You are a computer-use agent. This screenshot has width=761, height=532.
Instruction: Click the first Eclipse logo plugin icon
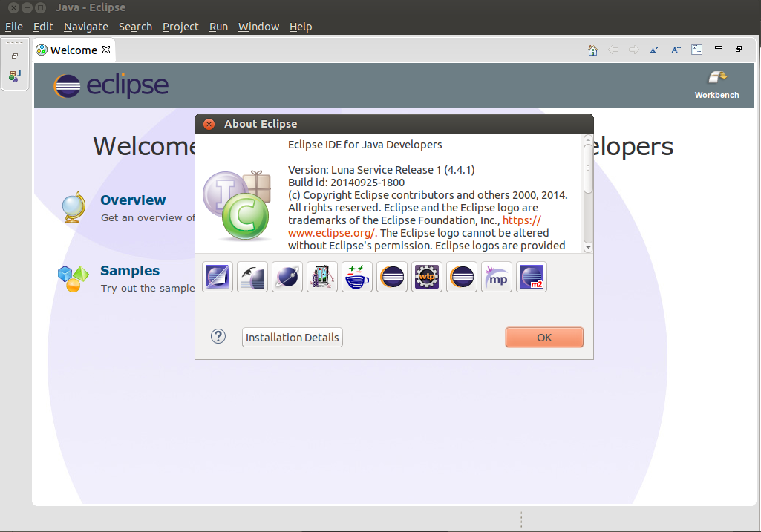(x=392, y=277)
